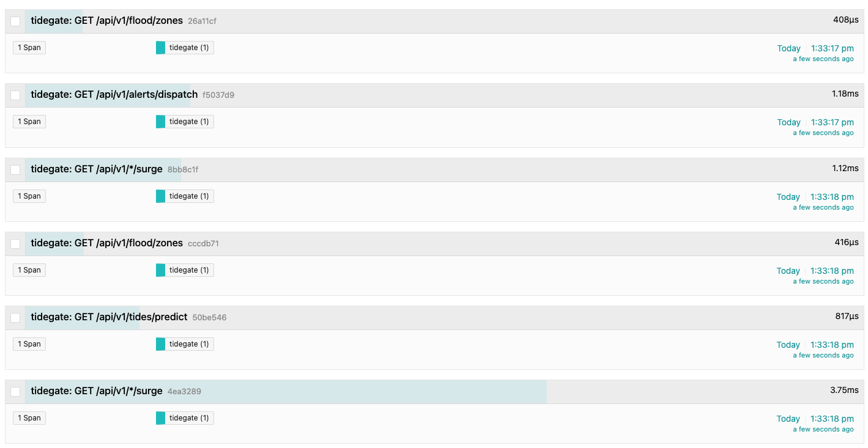Click 408µs duration label

(846, 20)
